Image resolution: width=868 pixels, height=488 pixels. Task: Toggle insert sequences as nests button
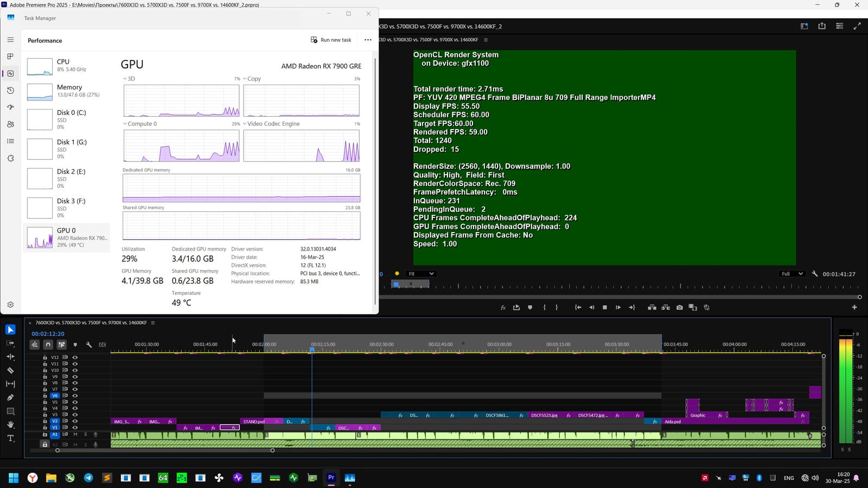coord(35,344)
